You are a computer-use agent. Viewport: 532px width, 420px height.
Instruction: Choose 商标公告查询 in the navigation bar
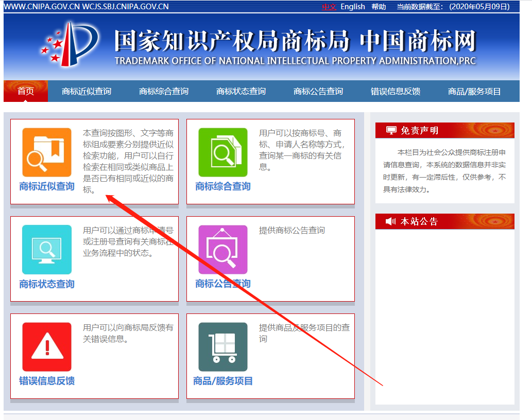[318, 92]
